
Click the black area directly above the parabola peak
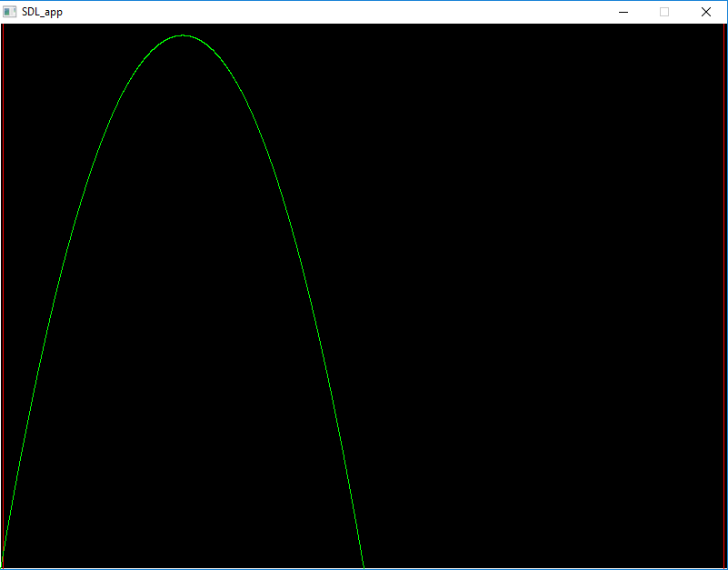183,29
